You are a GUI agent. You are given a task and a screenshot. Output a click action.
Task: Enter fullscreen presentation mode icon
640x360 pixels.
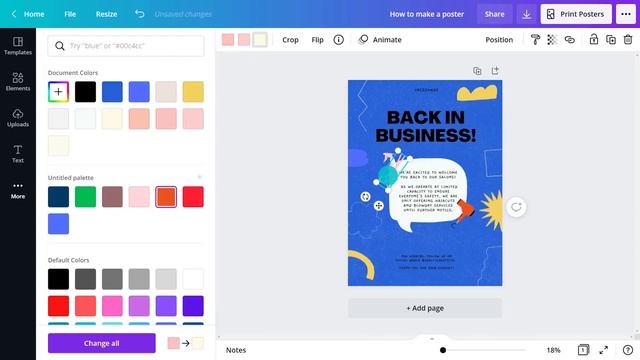click(x=604, y=350)
